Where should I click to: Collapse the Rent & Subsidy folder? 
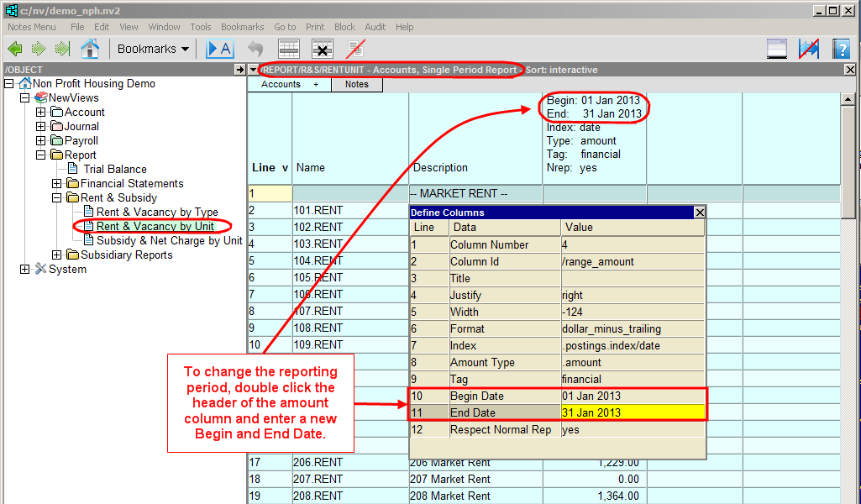(x=56, y=198)
